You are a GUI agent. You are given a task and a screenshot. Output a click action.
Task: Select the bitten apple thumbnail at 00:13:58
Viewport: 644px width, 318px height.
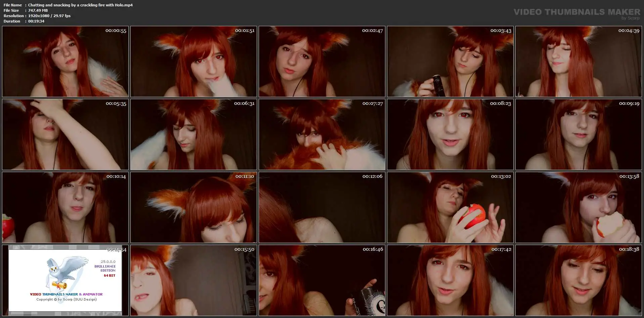[578, 207]
